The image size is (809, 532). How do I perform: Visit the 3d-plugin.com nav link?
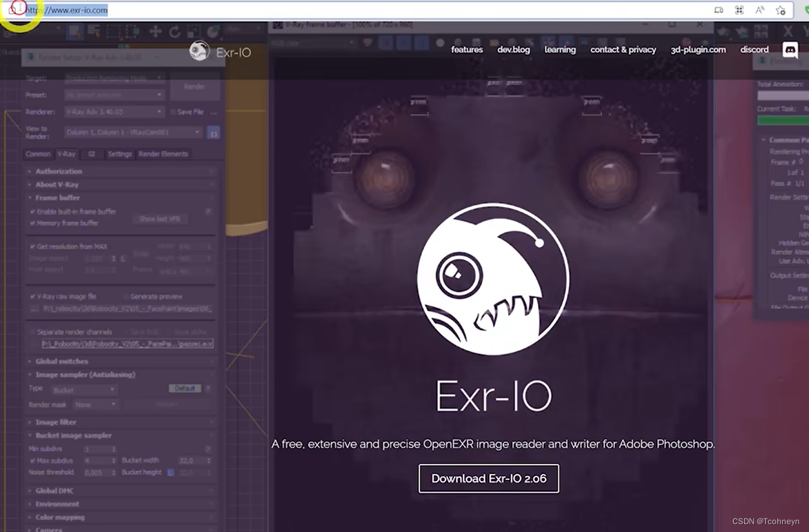pos(698,50)
